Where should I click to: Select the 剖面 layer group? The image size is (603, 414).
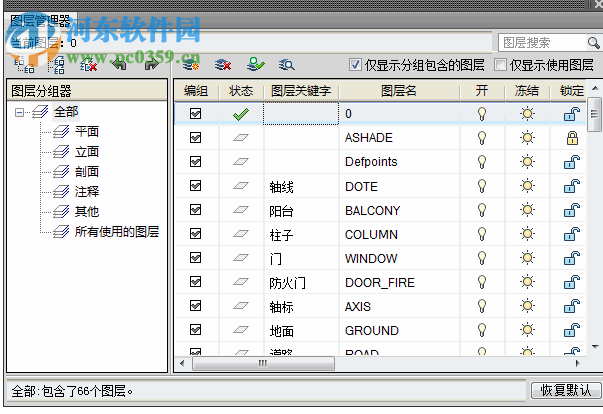pos(87,172)
